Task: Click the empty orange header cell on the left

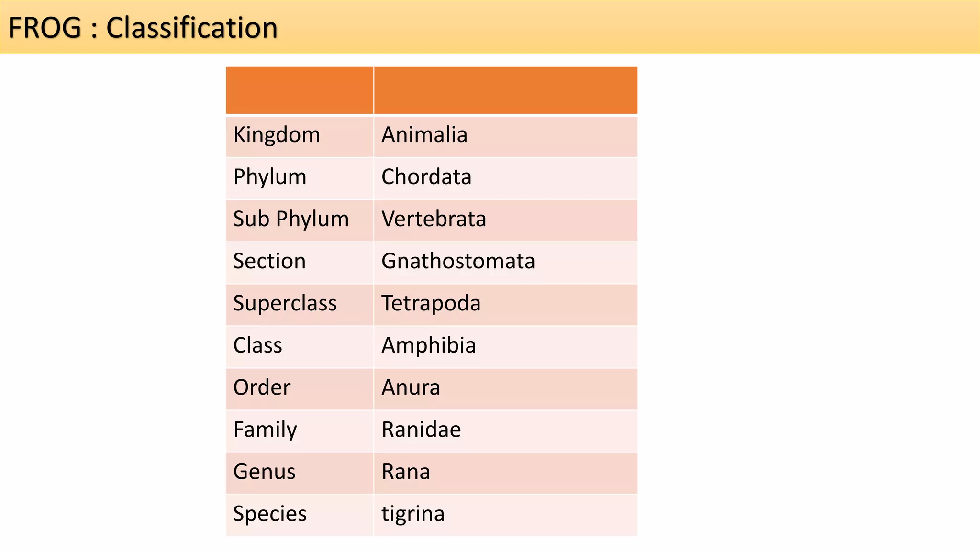Action: coord(300,90)
